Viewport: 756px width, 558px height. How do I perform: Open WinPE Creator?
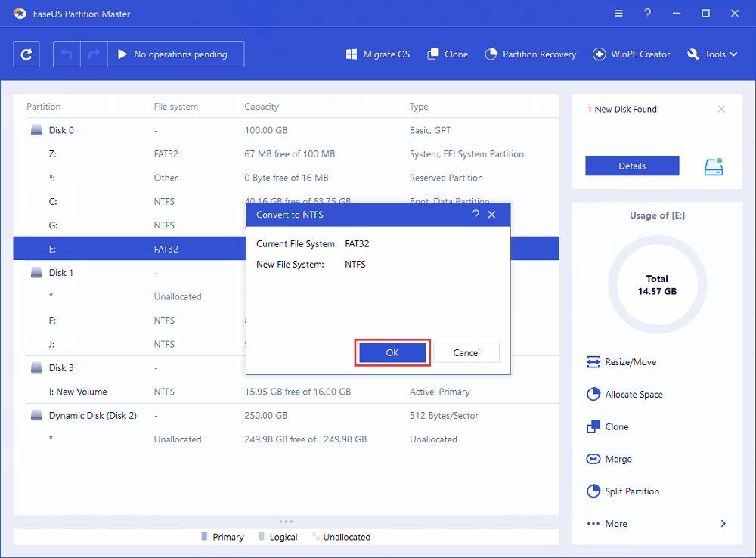click(x=631, y=54)
